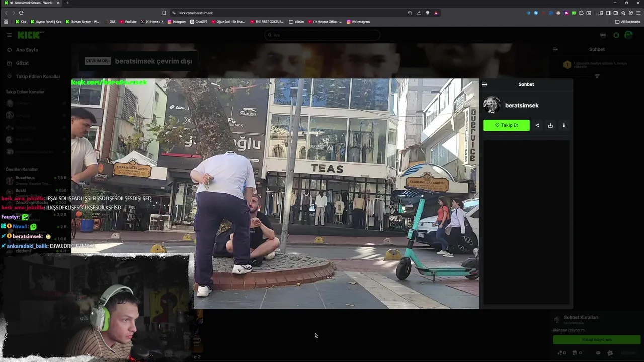Download the clip with download icon
This screenshot has height=362, width=644.
tap(550, 125)
